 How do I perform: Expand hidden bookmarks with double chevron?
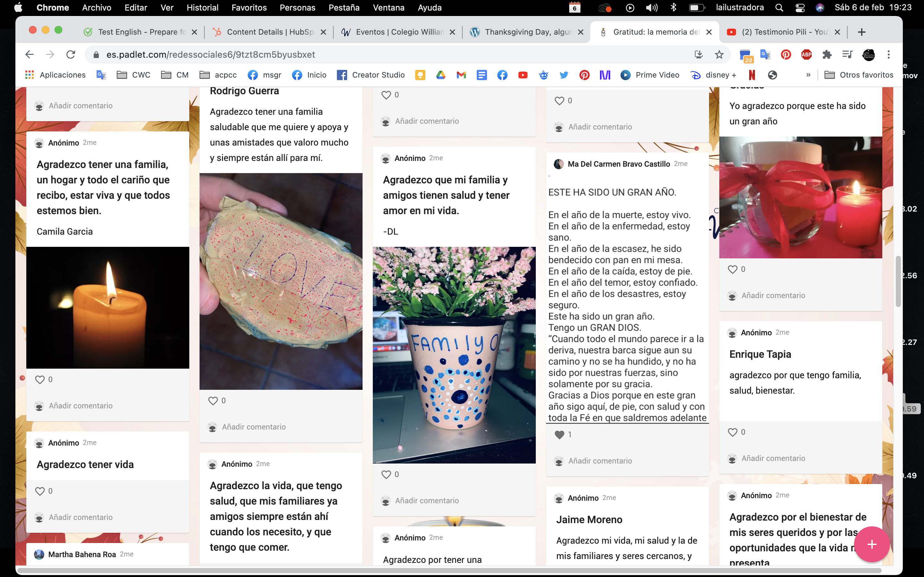click(808, 75)
